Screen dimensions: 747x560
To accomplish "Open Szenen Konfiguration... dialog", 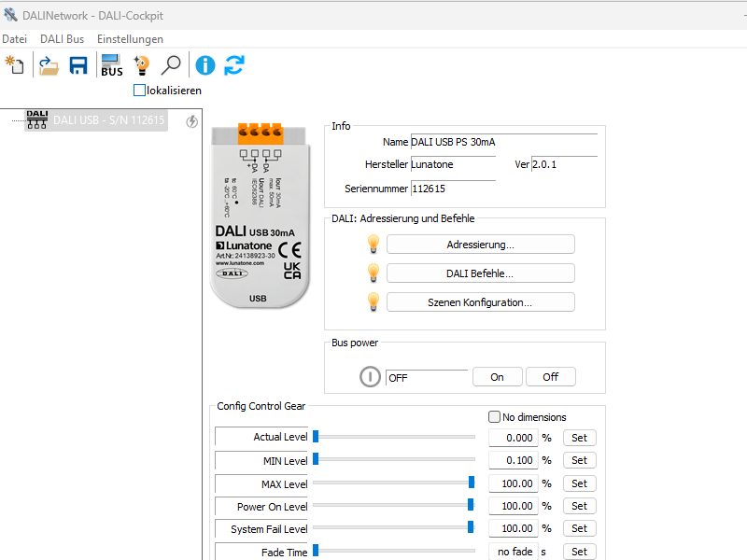I will (480, 302).
